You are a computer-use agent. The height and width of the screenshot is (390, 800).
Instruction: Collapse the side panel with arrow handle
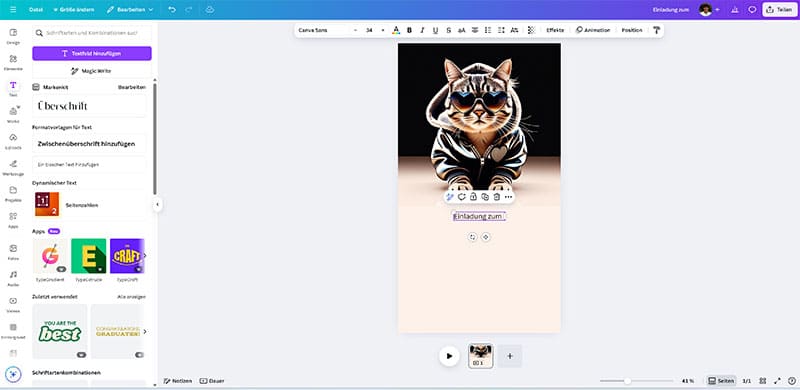(x=157, y=204)
